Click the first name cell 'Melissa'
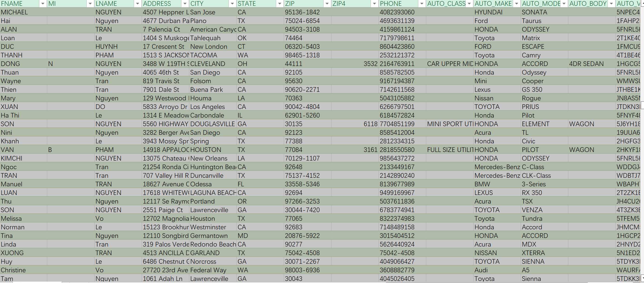644x283 pixels. (x=23, y=218)
